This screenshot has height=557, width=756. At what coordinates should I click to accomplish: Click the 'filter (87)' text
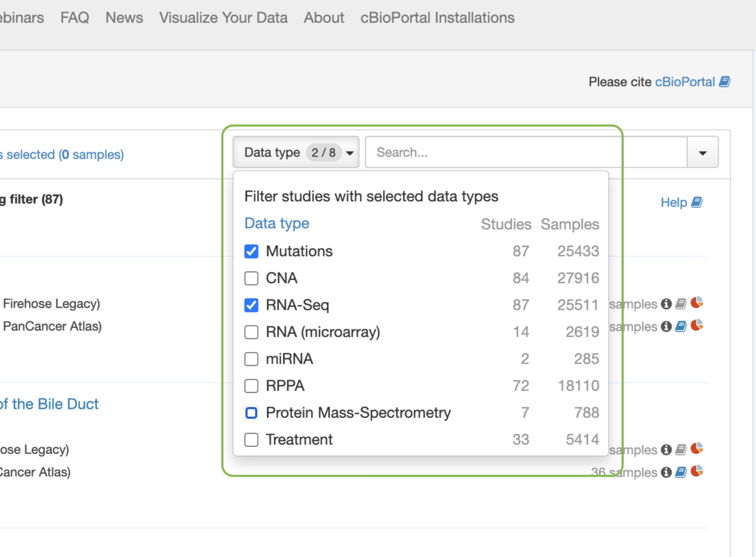pyautogui.click(x=36, y=199)
